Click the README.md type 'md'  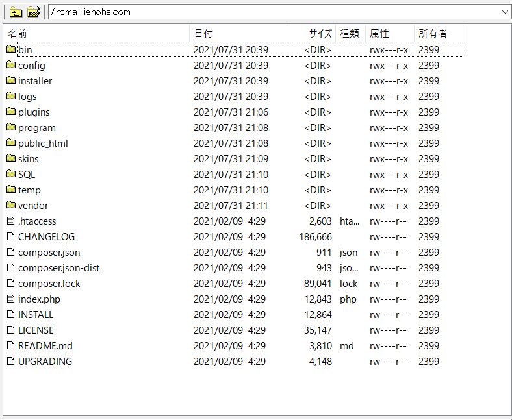[x=347, y=345]
